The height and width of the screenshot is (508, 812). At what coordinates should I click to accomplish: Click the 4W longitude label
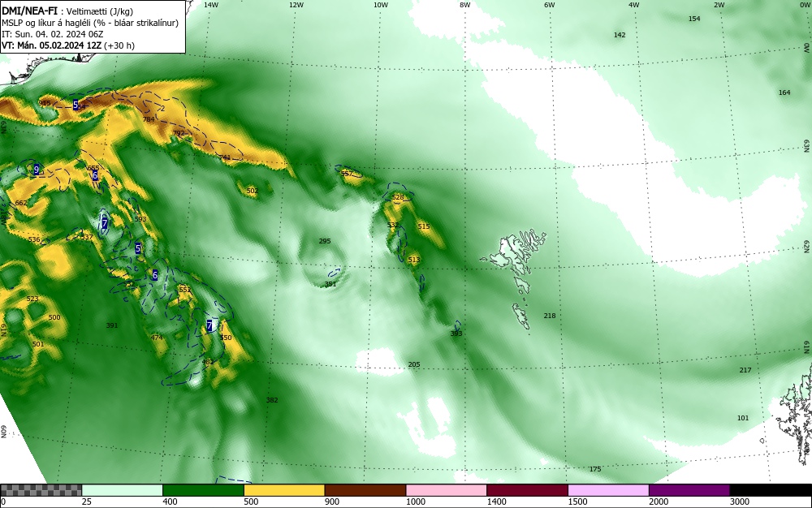coord(634,5)
